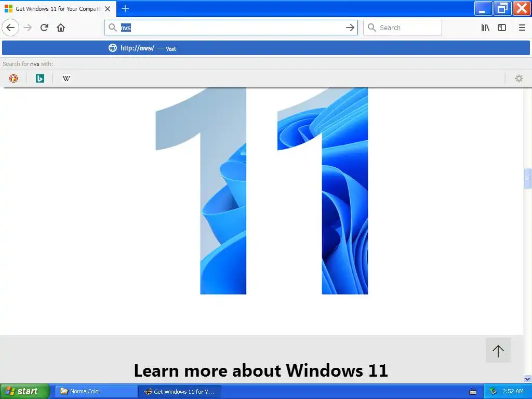Go back to the previous page
Viewport: 532px width, 399px height.
click(x=10, y=28)
